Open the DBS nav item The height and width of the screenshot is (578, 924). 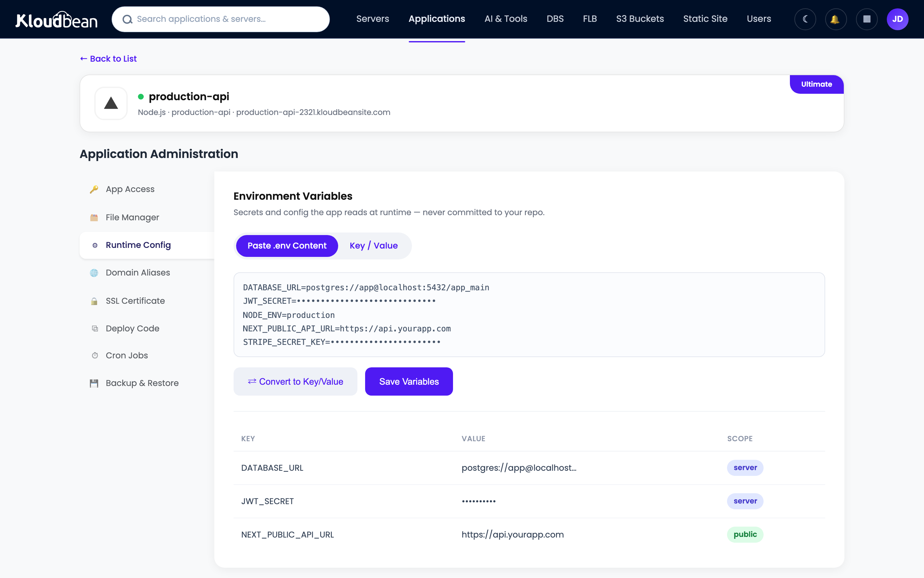click(x=555, y=19)
